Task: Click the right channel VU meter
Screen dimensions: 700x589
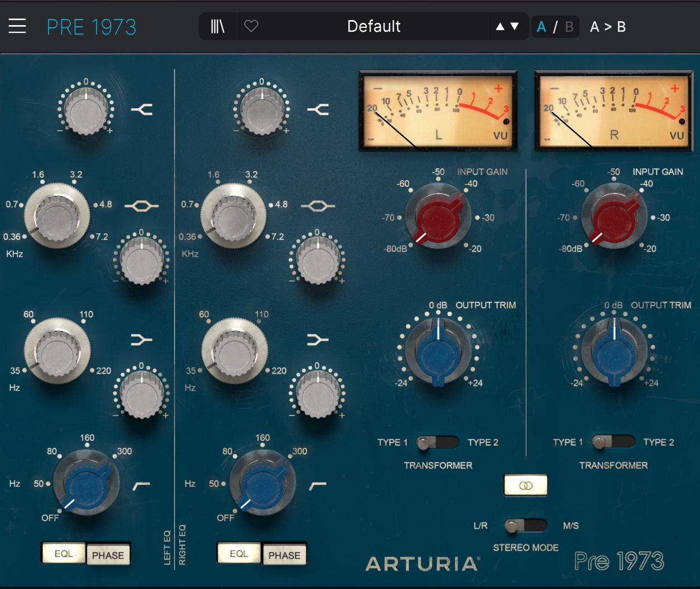Action: click(613, 111)
